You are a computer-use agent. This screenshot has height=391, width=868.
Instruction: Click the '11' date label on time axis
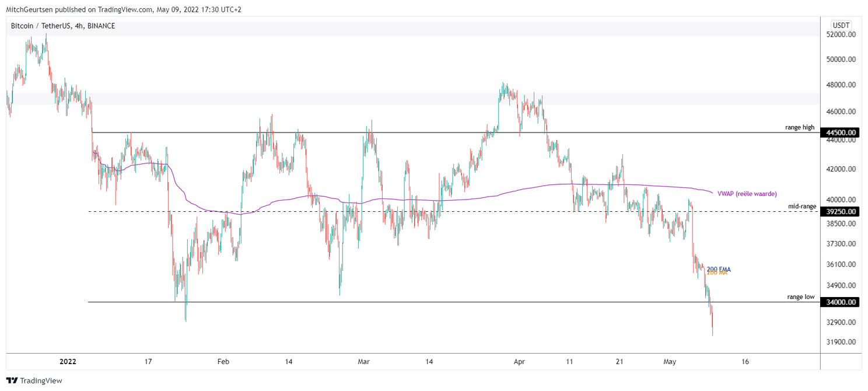pyautogui.click(x=570, y=362)
